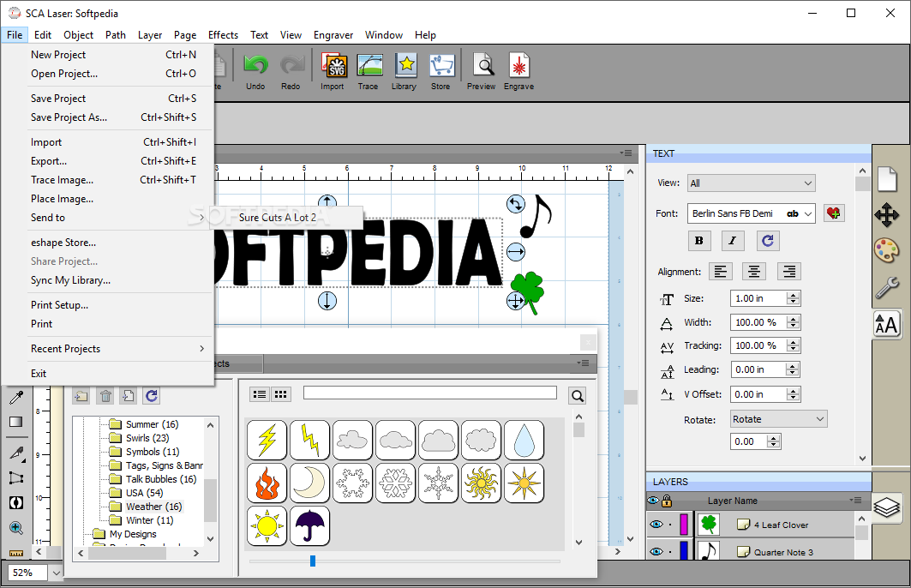Hide the 4 Leaf Clover layer
Screen dimensions: 911x588
coord(656,524)
